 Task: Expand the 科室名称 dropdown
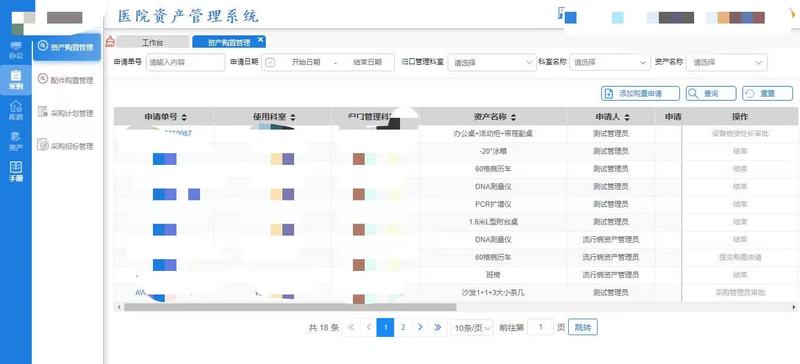click(610, 62)
